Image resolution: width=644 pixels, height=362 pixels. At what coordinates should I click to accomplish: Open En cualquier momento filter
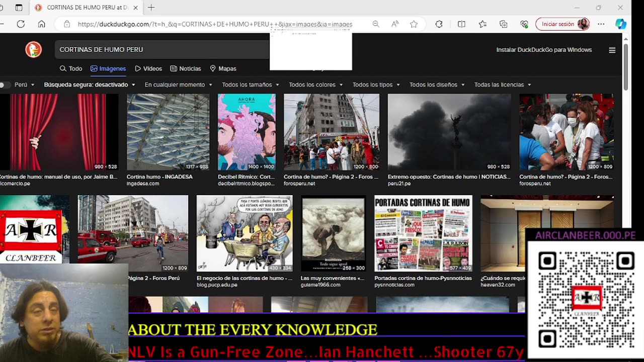(179, 84)
